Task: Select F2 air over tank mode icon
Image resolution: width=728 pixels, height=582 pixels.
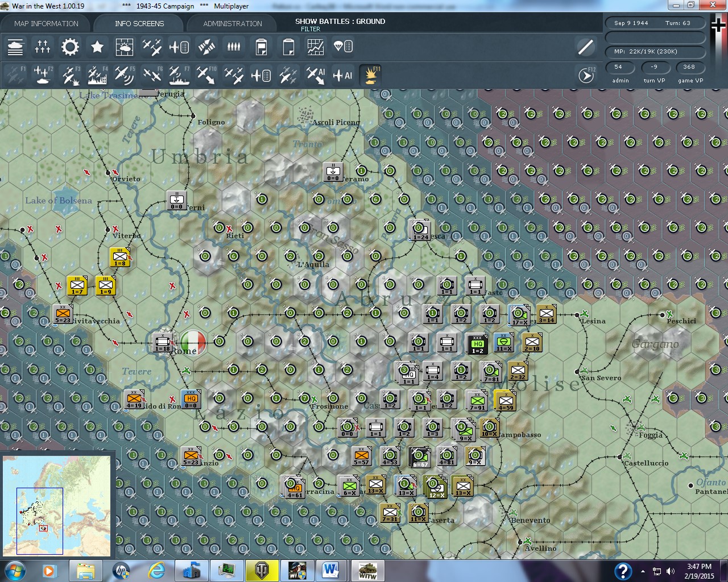Action: coord(43,75)
